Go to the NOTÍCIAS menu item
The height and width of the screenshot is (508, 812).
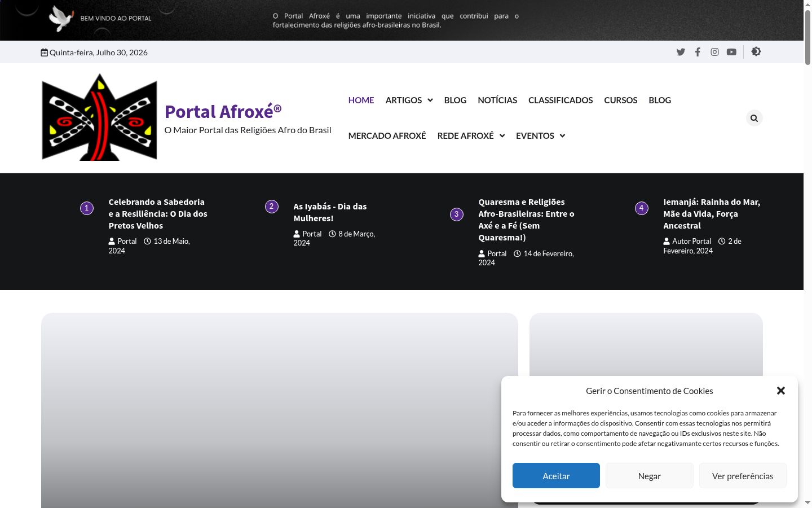pyautogui.click(x=497, y=100)
